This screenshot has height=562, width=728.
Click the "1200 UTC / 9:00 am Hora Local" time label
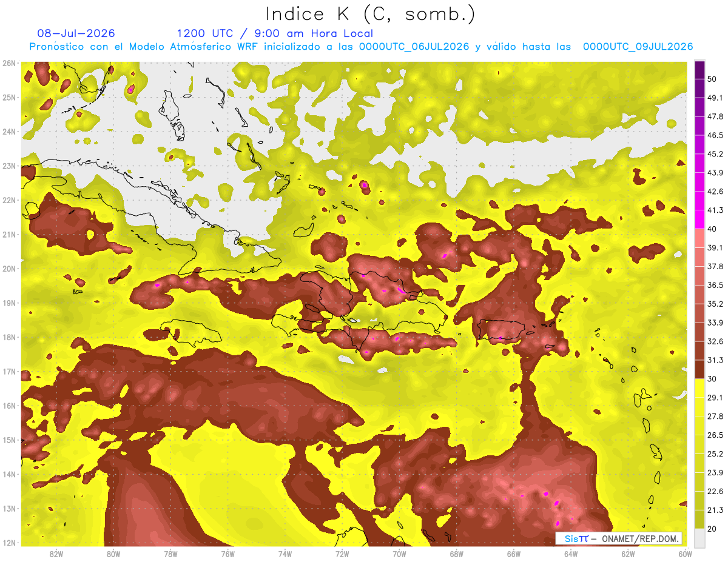coord(275,34)
